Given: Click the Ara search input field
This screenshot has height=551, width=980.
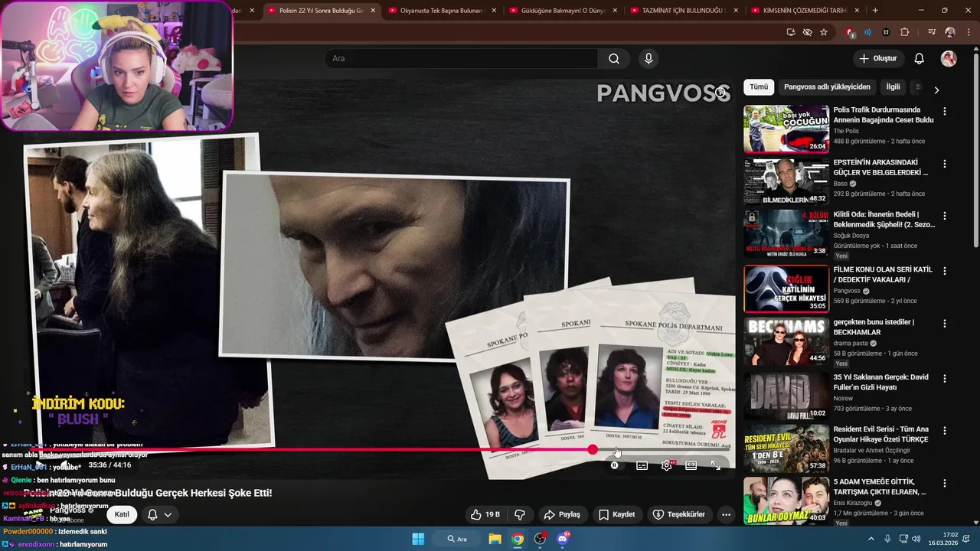Looking at the screenshot, I should tap(462, 59).
